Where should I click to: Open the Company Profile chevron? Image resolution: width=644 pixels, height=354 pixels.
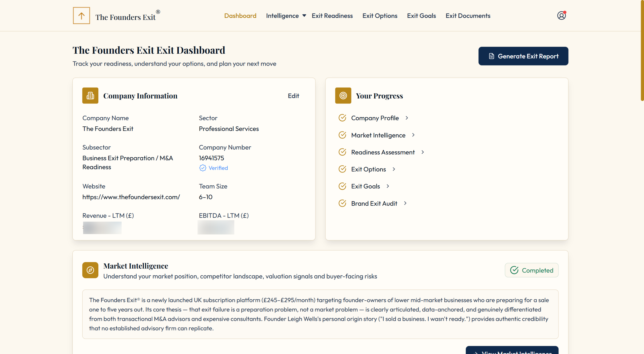(407, 118)
